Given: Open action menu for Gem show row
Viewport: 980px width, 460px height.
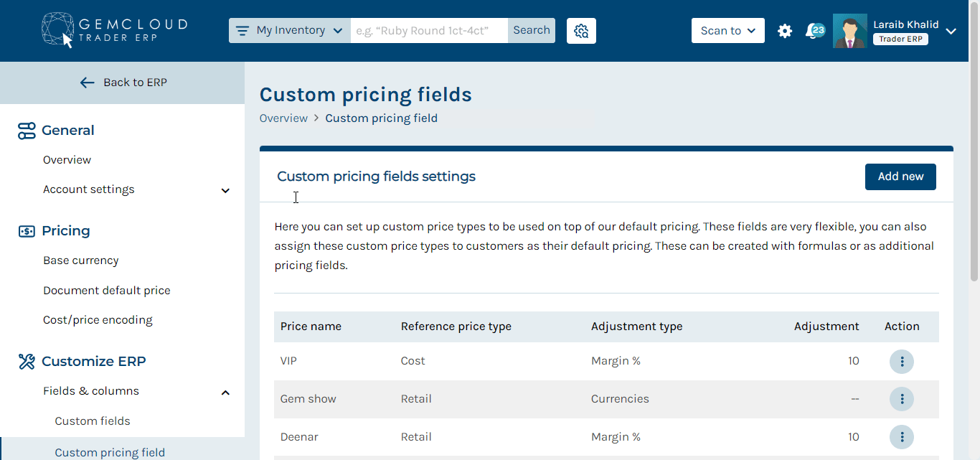Looking at the screenshot, I should (x=901, y=399).
